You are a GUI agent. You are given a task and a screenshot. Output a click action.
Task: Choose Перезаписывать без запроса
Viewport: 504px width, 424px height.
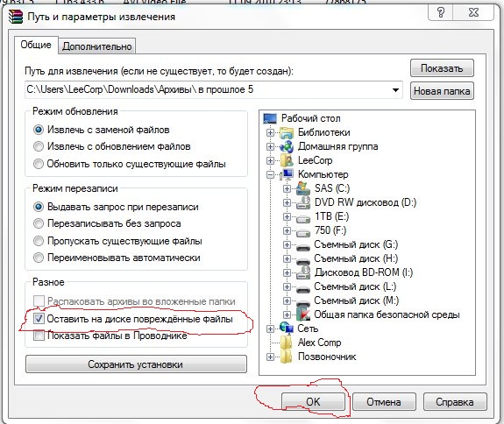[39, 223]
